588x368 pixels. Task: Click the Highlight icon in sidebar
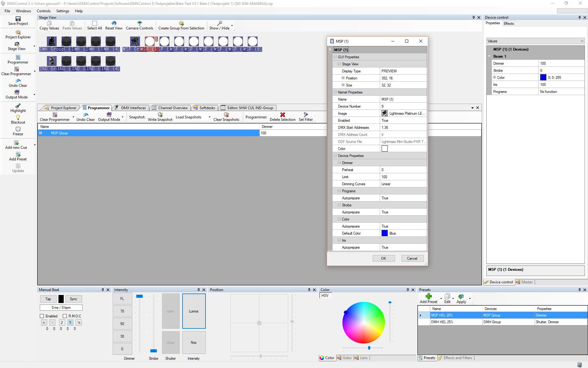click(x=18, y=106)
